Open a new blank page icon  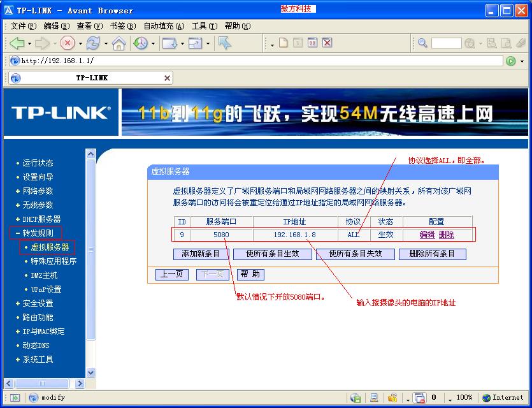point(284,43)
